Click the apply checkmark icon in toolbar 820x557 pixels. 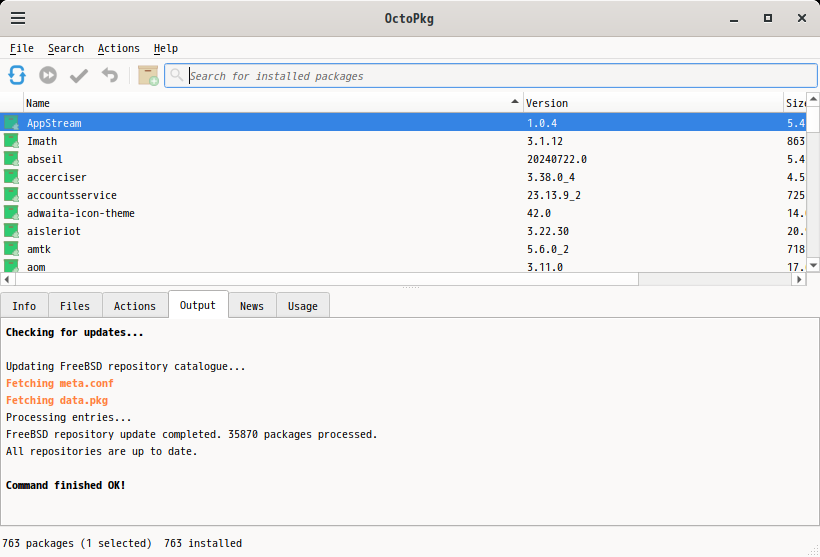click(79, 75)
